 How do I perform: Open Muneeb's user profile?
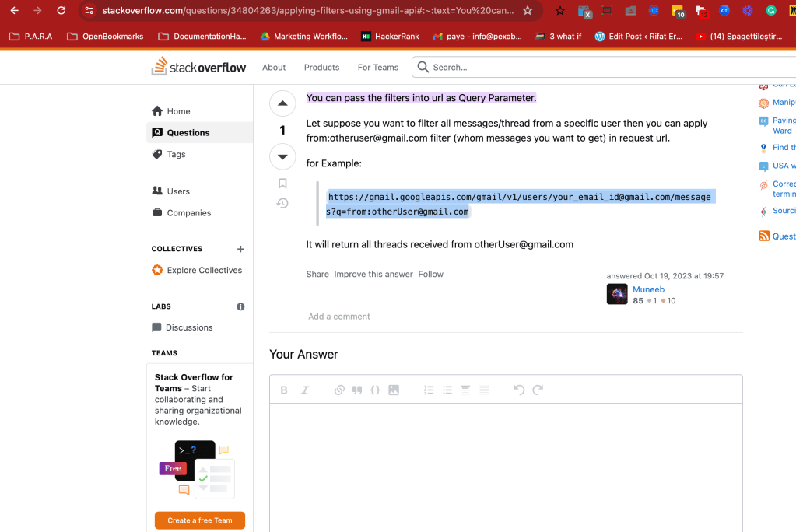648,289
